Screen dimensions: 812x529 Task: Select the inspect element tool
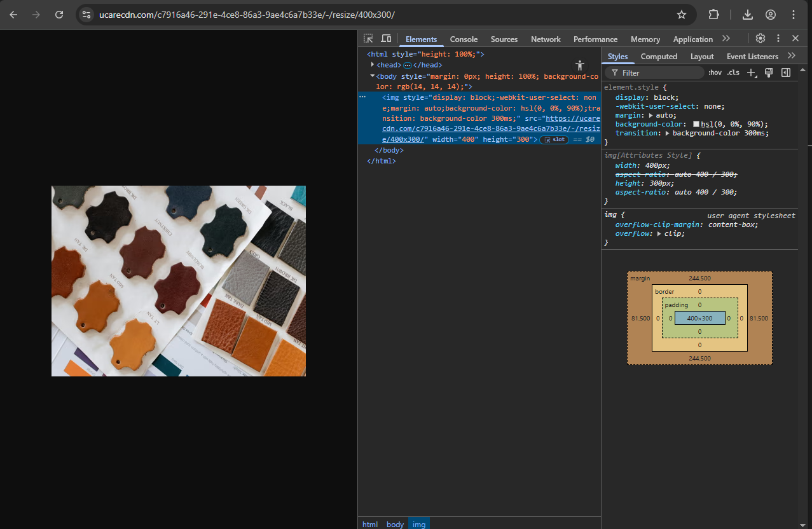pyautogui.click(x=368, y=38)
